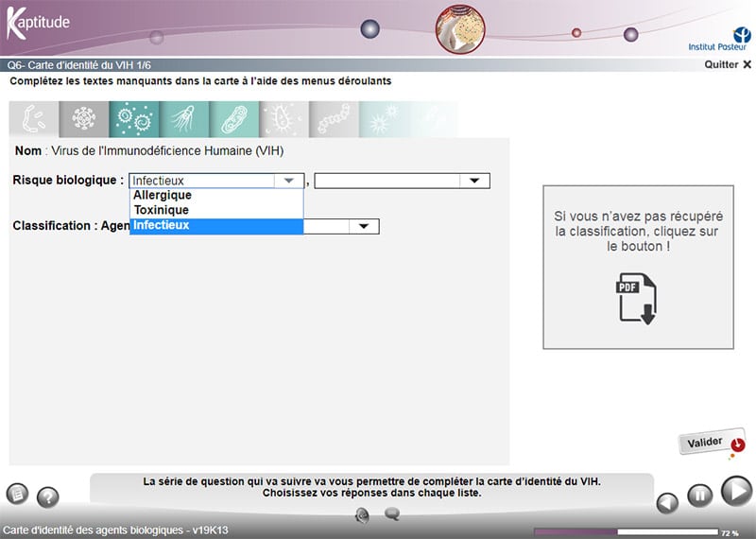
Task: Pause the presentation playback
Action: [x=698, y=495]
